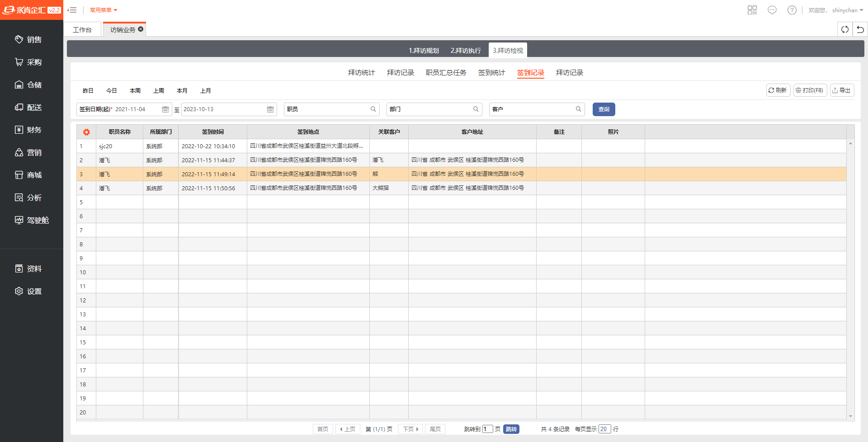This screenshot has height=442, width=868.
Task: Filter by 上周 last week
Action: tap(159, 90)
